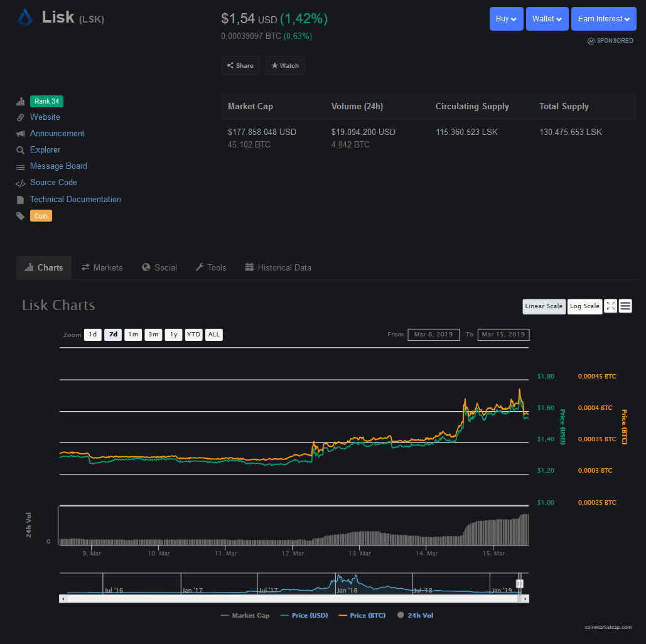The width and height of the screenshot is (646, 644).
Task: Click the 115.360.523 LSK circulating supply
Action: click(467, 132)
